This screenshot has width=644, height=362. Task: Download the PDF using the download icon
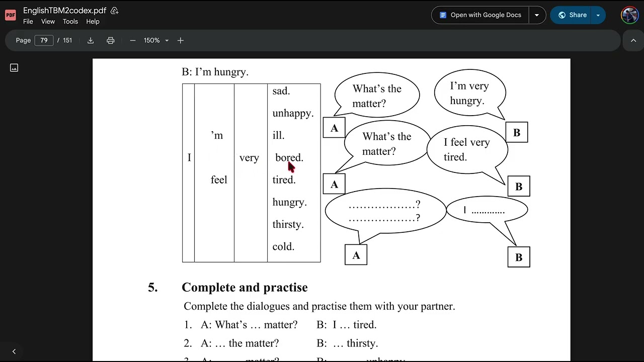pos(91,40)
